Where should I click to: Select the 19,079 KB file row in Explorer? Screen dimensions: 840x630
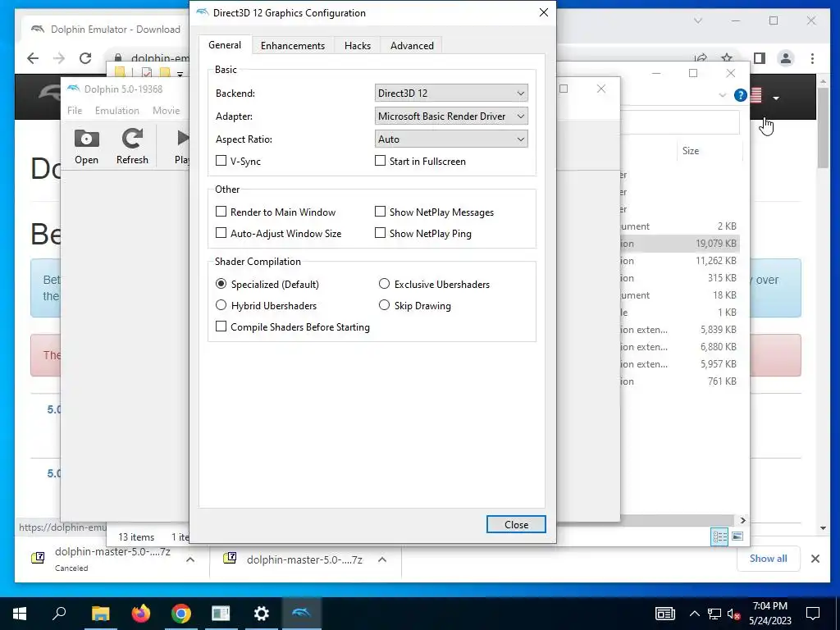(x=679, y=243)
